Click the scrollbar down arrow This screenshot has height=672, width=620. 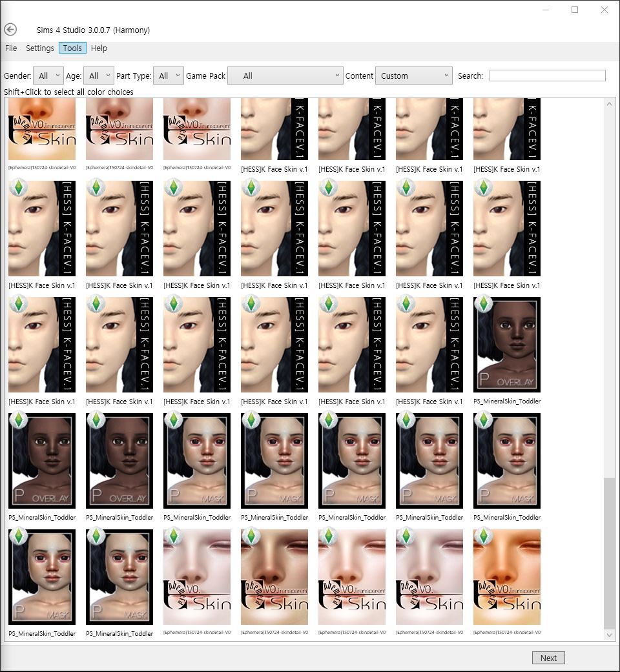(609, 635)
